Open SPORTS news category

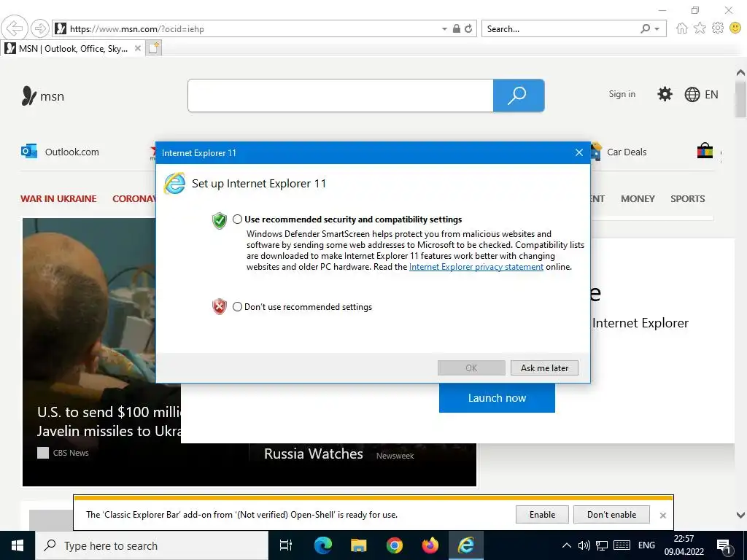click(687, 198)
